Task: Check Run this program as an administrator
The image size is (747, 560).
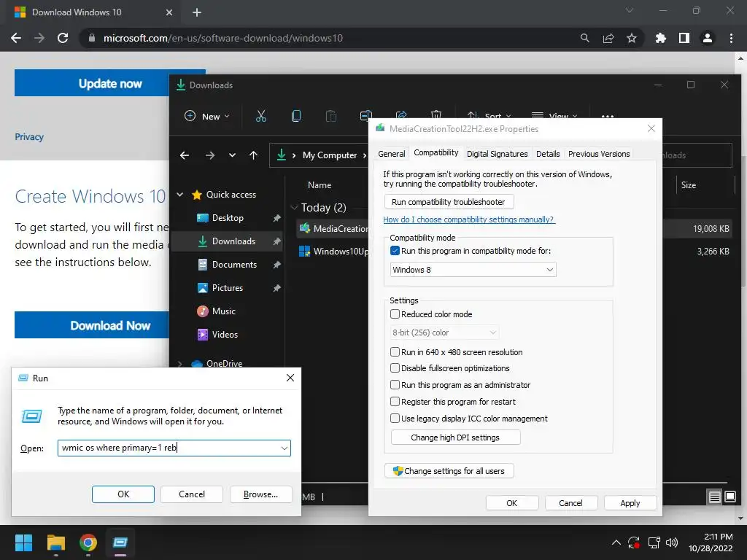Action: point(395,385)
